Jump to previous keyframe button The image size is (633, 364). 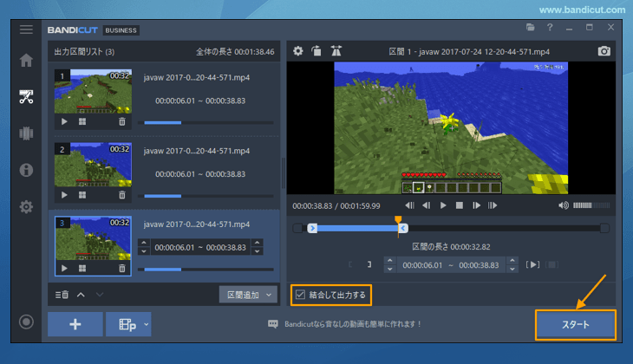point(409,205)
